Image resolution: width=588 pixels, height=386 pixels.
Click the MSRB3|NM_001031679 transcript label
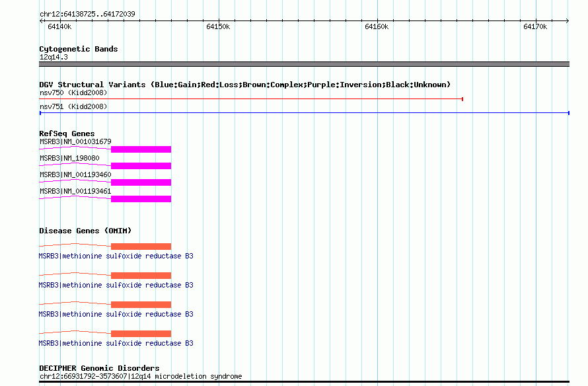(75, 141)
